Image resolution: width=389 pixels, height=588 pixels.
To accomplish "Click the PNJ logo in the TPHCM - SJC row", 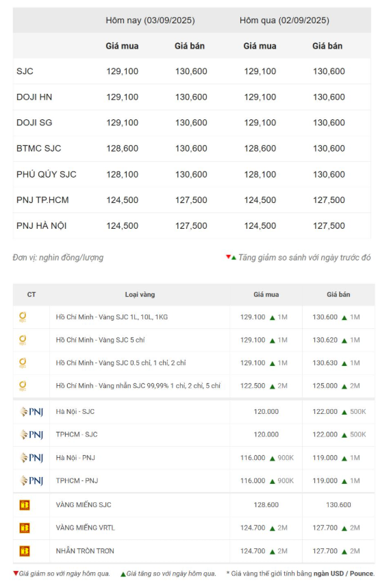I will click(x=32, y=434).
